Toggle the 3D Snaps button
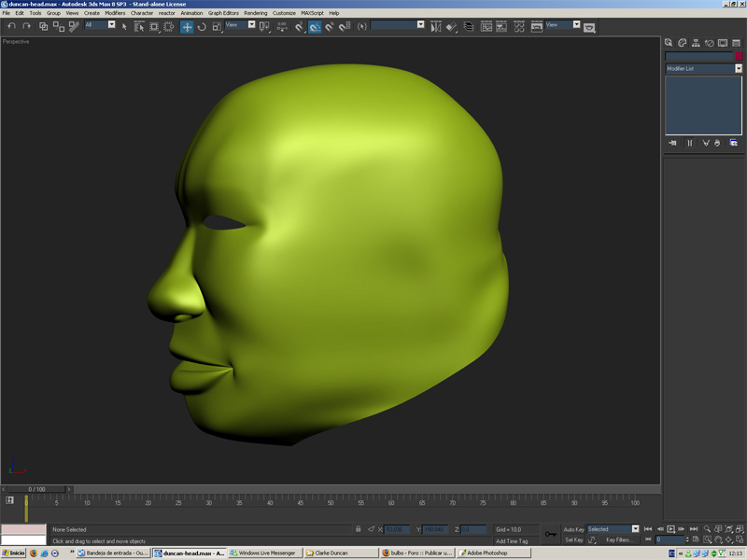The height and width of the screenshot is (560, 747). coord(299,27)
